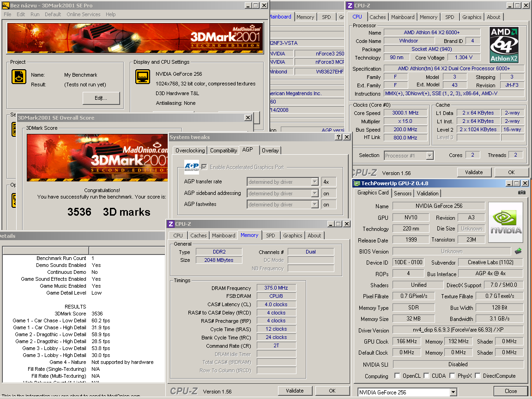Click the Edit... button in Project section
Viewport: 532px width, 399px height.
click(x=101, y=98)
